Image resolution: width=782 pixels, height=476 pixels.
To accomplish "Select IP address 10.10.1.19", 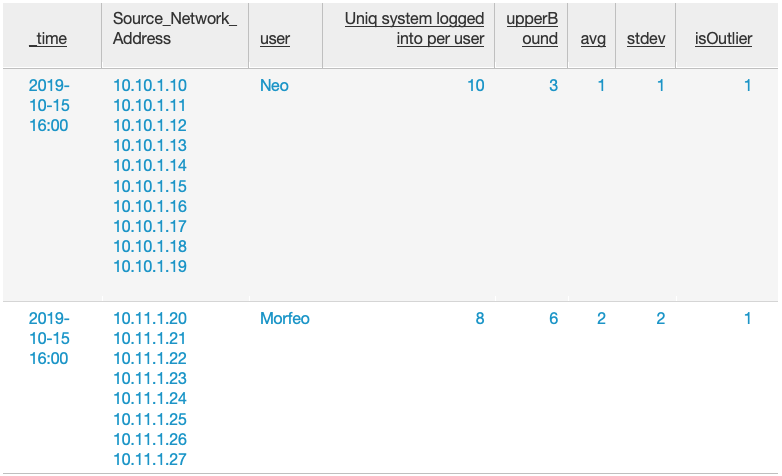I will (x=150, y=266).
